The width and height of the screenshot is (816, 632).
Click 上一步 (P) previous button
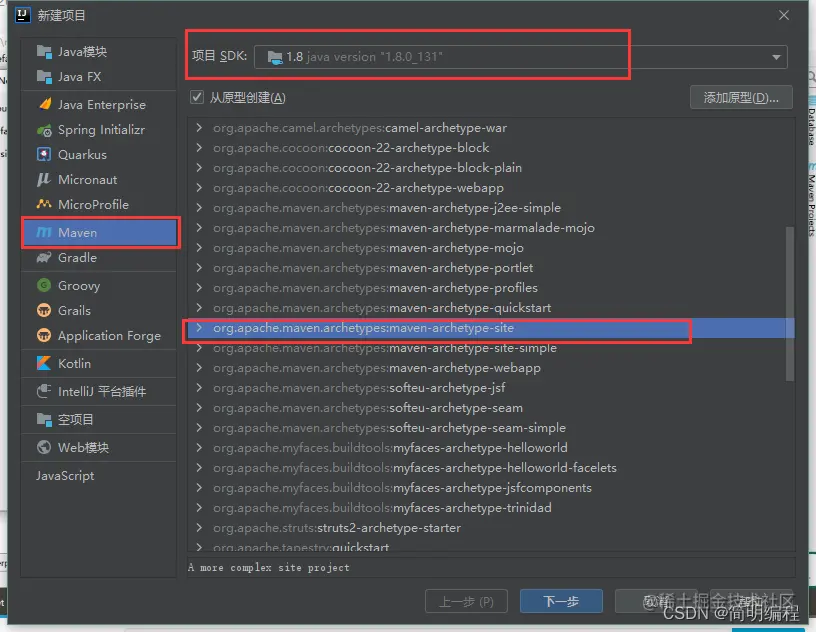466,601
